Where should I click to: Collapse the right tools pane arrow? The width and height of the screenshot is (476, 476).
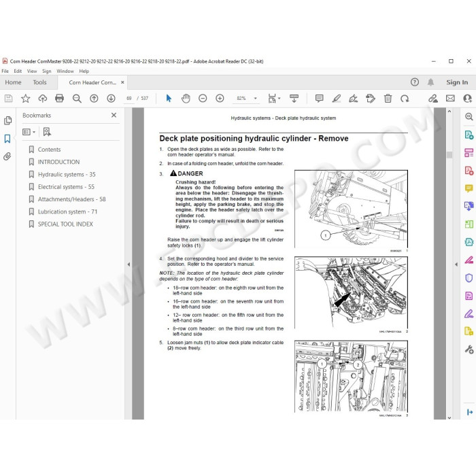[456, 265]
